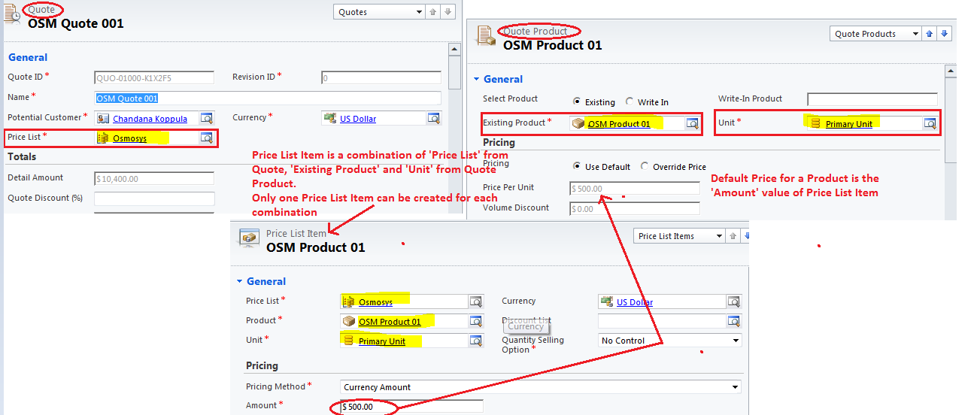Go to next record in Quote Products
Image resolution: width=980 pixels, height=415 pixels.
945,34
